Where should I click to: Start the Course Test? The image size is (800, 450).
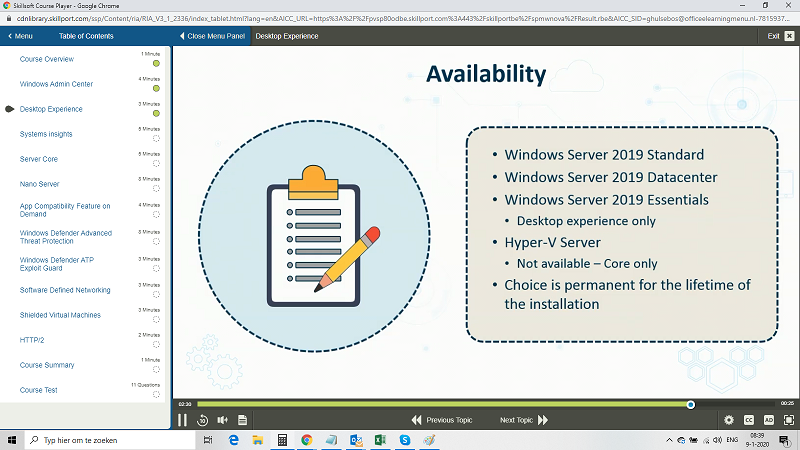(x=38, y=390)
